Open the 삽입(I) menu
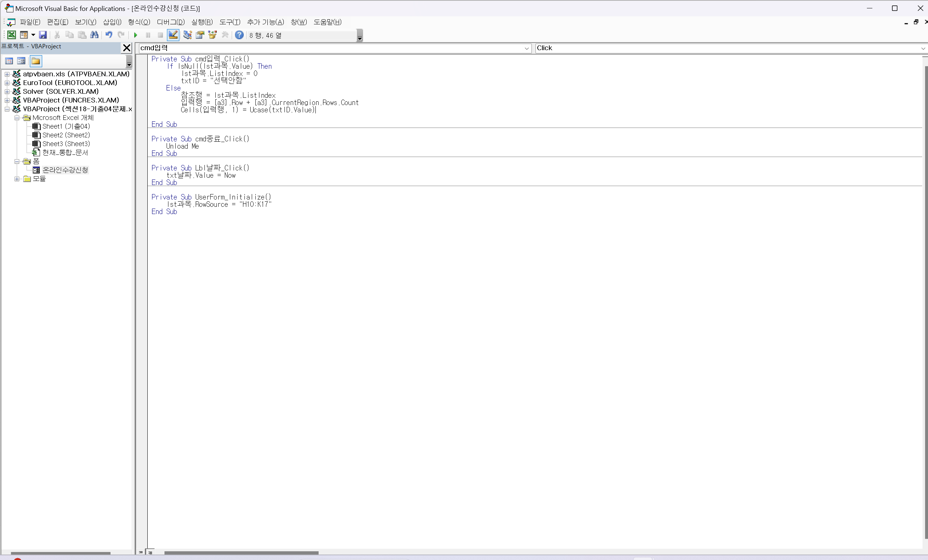 point(112,22)
